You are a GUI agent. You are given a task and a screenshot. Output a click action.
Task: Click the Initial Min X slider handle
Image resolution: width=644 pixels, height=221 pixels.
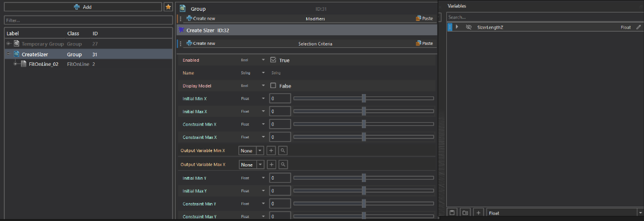[364, 99]
